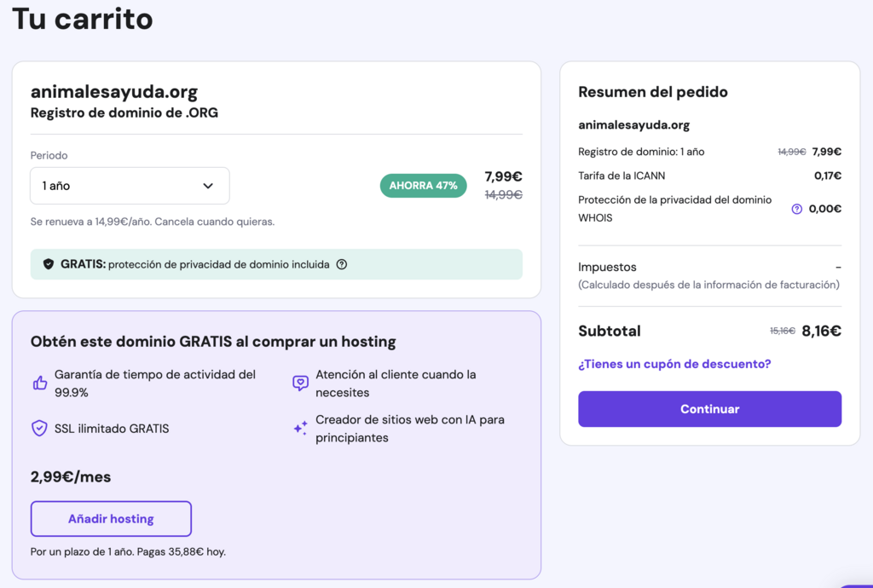Click the shield icon in the GRATIS privacy banner
This screenshot has width=873, height=588.
[x=49, y=264]
